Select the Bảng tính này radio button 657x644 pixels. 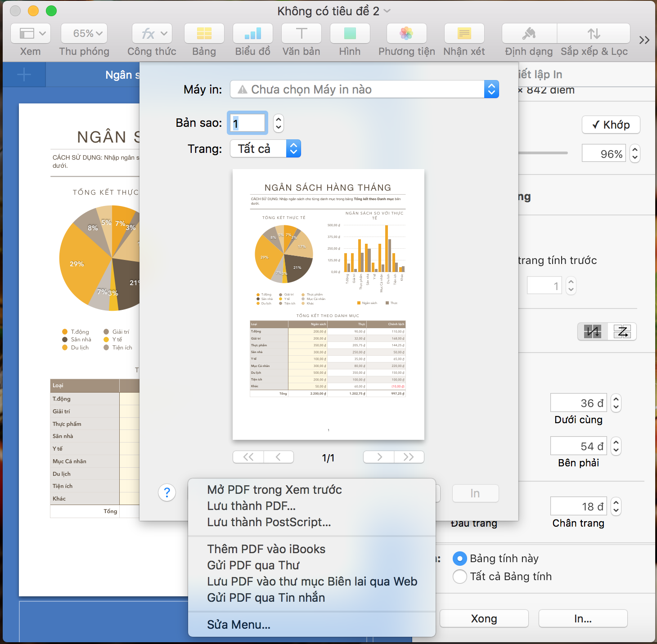[x=460, y=559]
